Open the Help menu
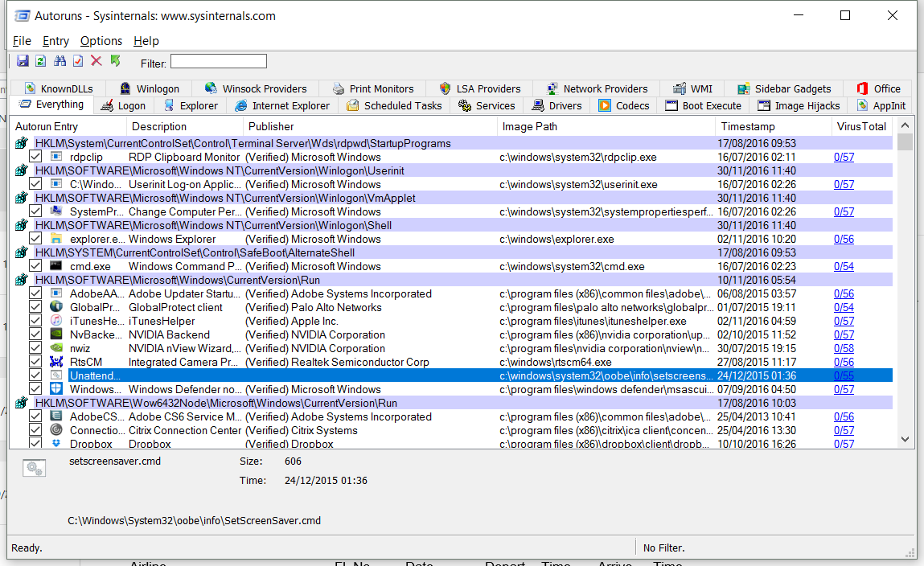This screenshot has height=566, width=924. pos(146,41)
